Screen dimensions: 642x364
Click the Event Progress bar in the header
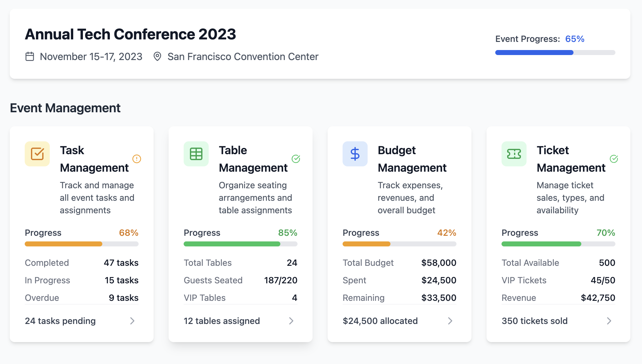[555, 53]
